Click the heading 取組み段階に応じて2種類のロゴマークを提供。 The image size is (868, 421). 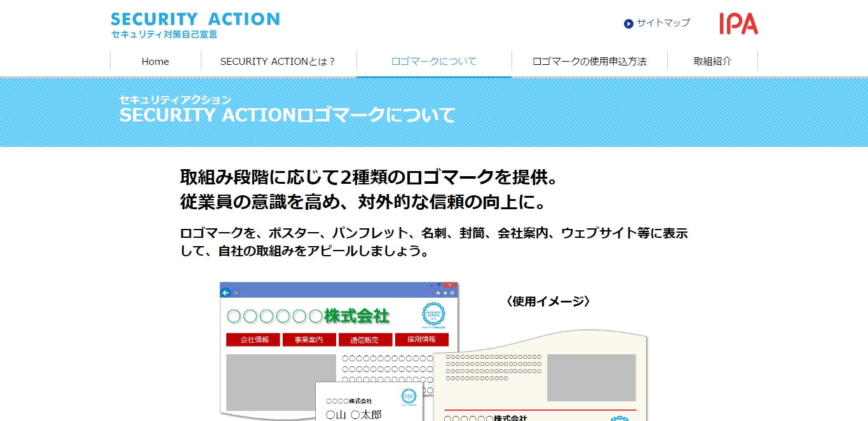click(370, 177)
